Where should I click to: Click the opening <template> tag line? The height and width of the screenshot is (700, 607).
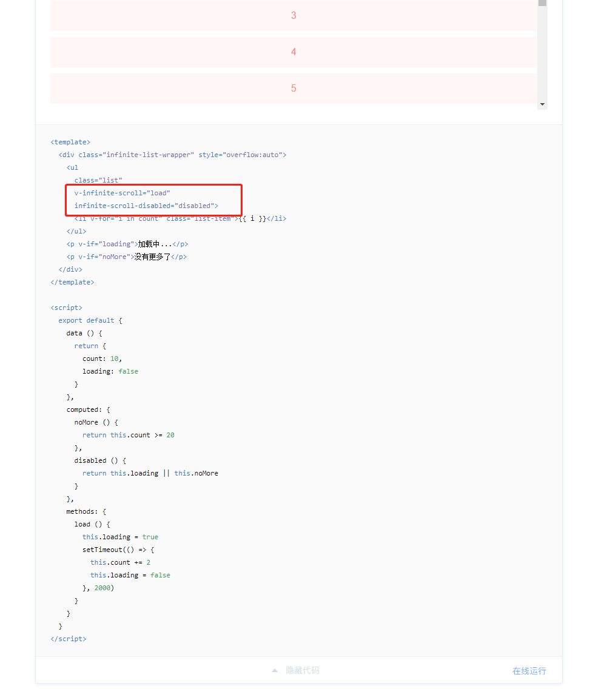coord(70,142)
